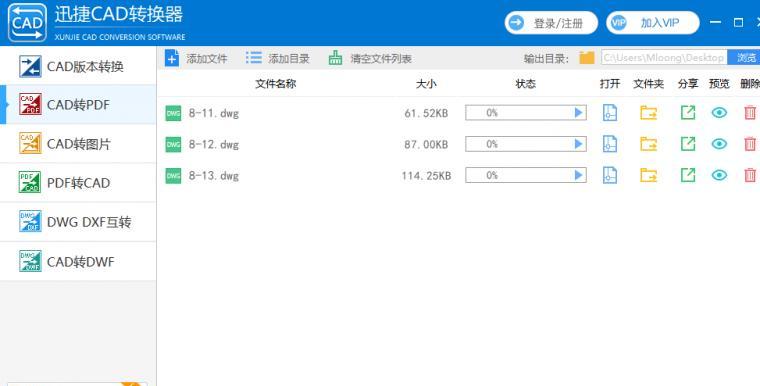This screenshot has height=386, width=760.
Task: Click the 浏览 browse button
Action: (745, 58)
